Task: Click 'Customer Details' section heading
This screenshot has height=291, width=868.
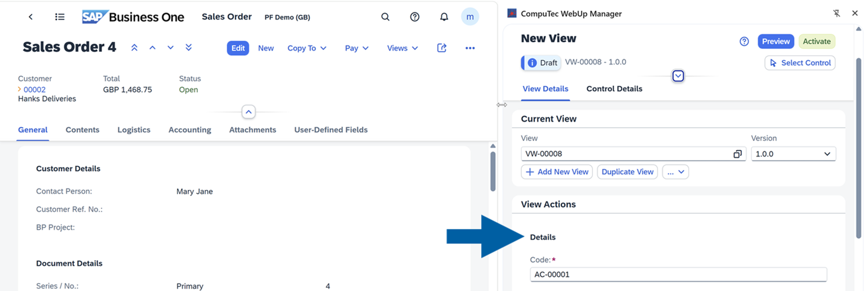Action: pyautogui.click(x=68, y=169)
